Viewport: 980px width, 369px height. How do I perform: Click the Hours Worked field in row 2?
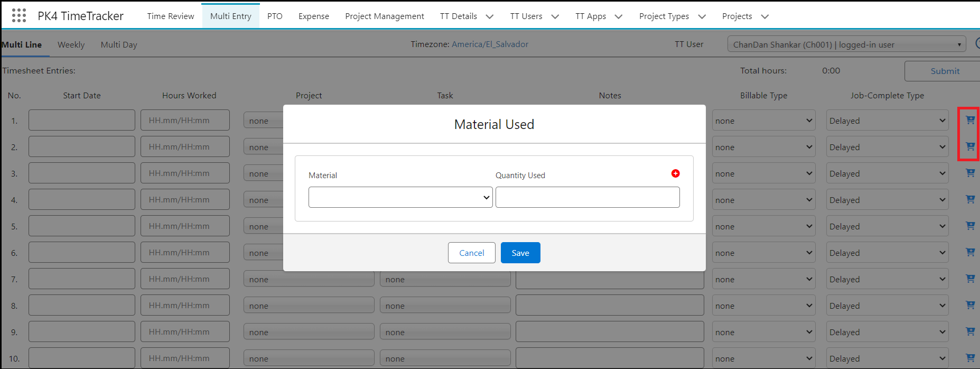coord(185,146)
